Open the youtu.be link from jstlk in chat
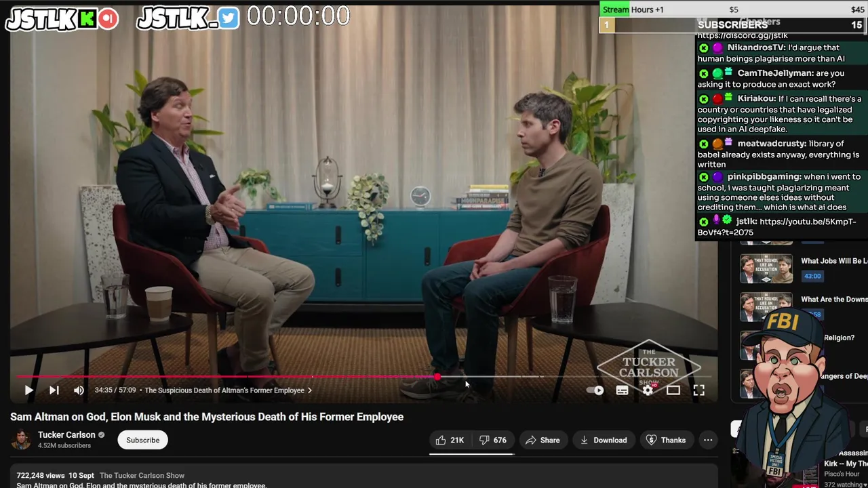Screen dimensions: 868x488 [x=776, y=227]
